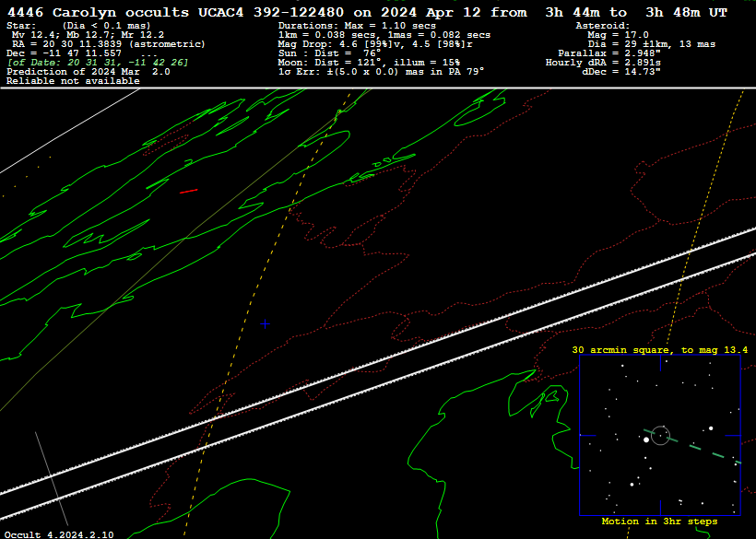The height and width of the screenshot is (539, 756).
Task: Click the 'Dec = -11 47 11.557' value
Action: (65, 53)
